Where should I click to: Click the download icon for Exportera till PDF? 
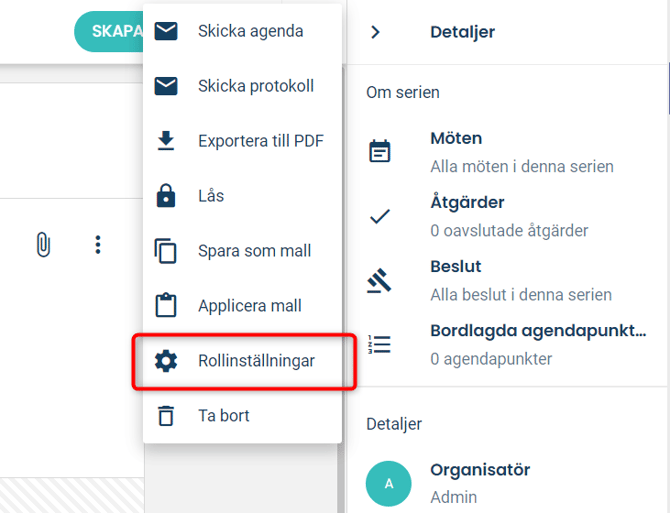point(166,141)
